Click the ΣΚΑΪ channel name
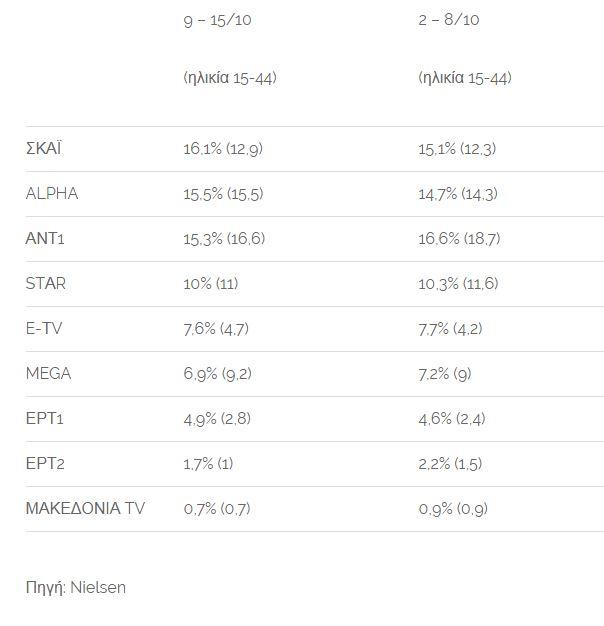This screenshot has width=604, height=626. point(44,149)
